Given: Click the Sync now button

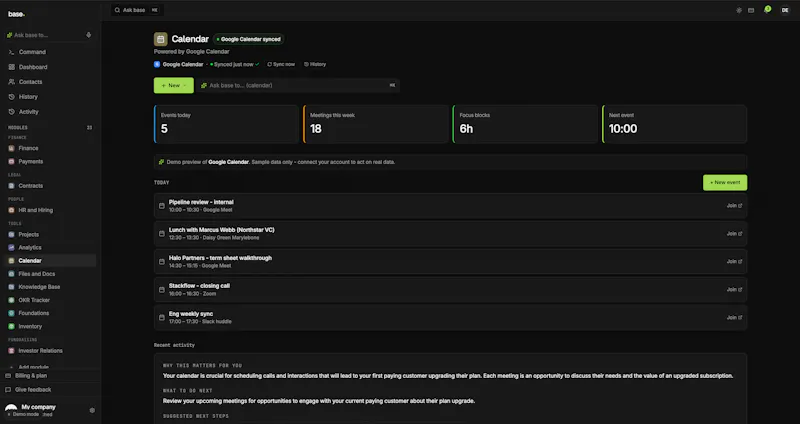Looking at the screenshot, I should click(281, 64).
